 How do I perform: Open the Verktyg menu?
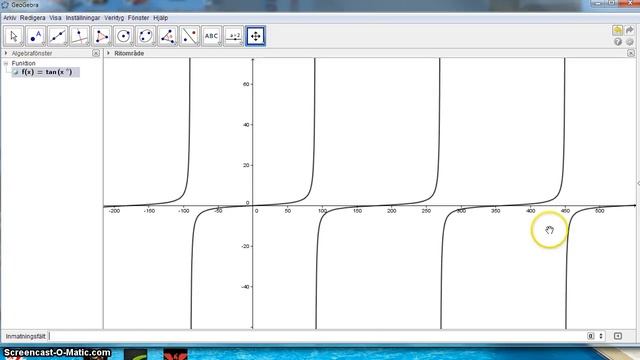pyautogui.click(x=114, y=18)
